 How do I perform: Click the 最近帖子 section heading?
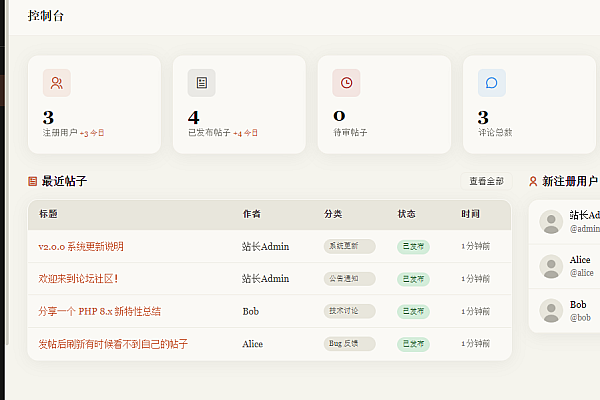tap(64, 181)
